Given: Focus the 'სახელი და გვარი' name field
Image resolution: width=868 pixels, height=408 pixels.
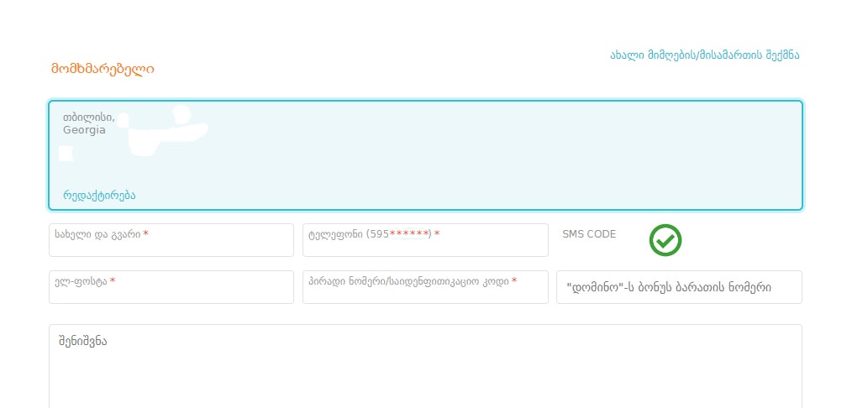Looking at the screenshot, I should pos(171,241).
